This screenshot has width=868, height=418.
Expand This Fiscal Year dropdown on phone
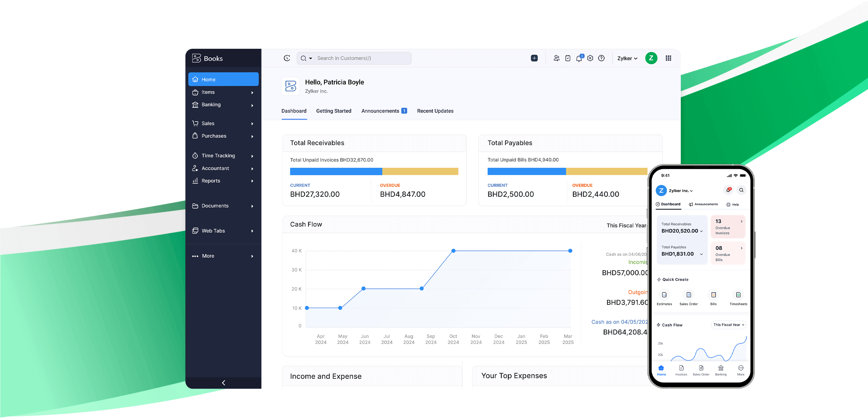[x=728, y=325]
